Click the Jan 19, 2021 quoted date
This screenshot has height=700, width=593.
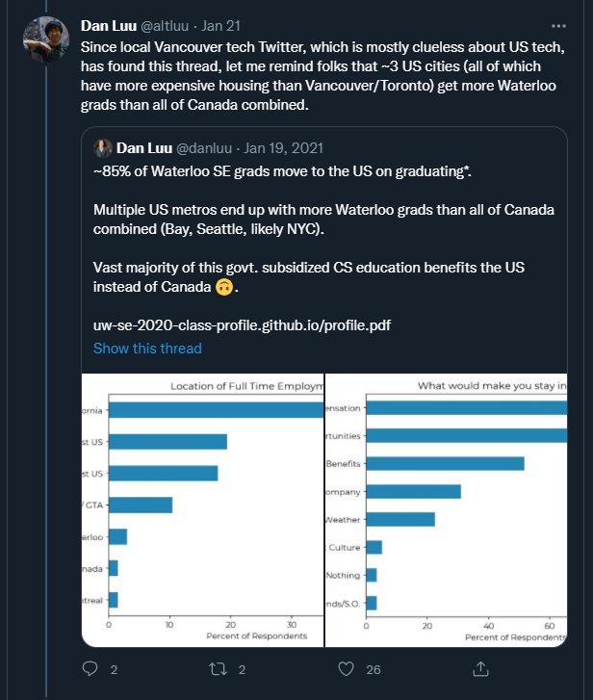pyautogui.click(x=284, y=148)
